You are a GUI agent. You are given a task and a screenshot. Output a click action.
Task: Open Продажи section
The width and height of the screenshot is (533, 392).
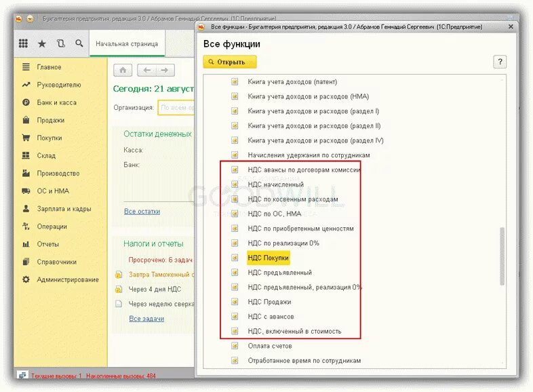click(x=51, y=120)
